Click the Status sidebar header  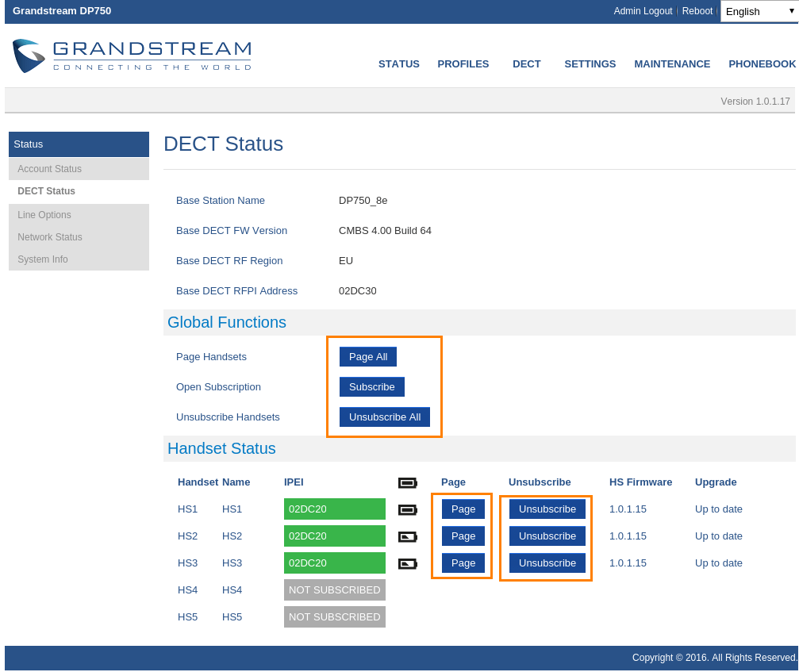tap(79, 144)
